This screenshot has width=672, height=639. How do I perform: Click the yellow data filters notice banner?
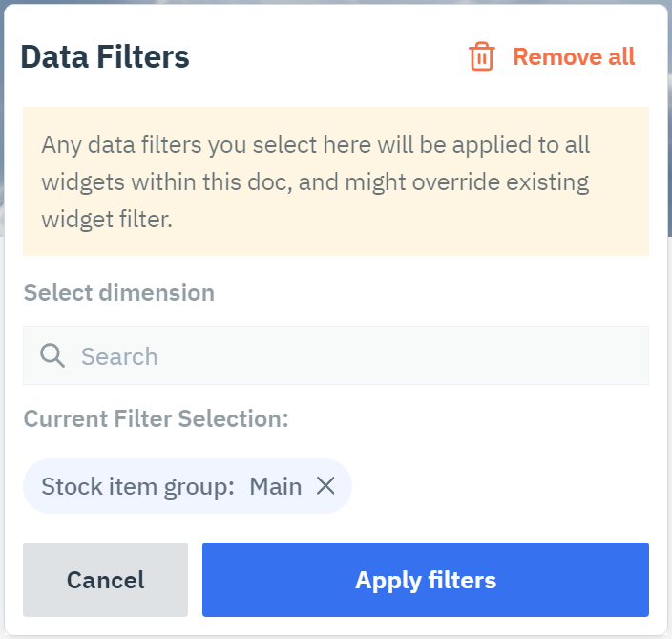336,181
